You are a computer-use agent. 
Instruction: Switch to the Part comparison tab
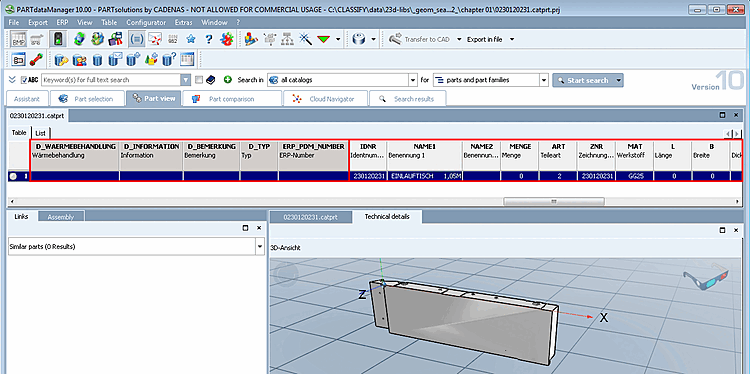232,99
